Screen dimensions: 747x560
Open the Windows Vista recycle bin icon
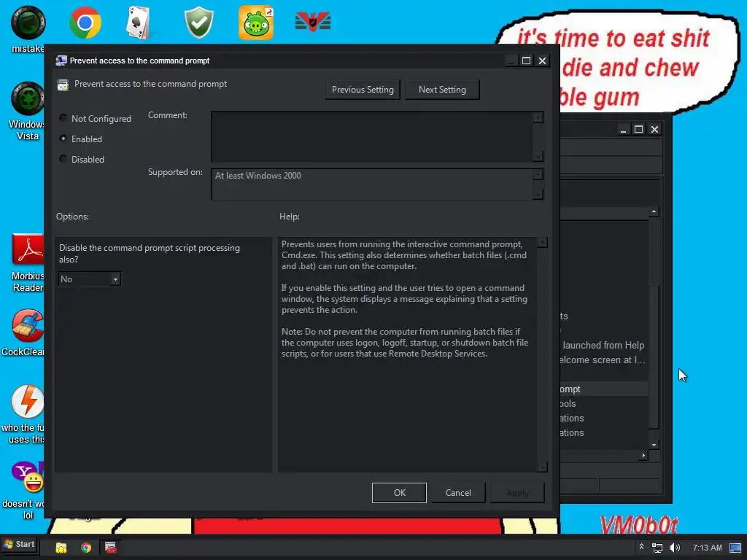coord(28,98)
